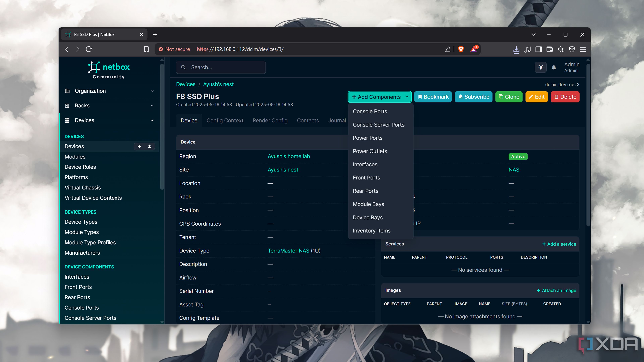Expand the Organization sidebar section

point(152,91)
